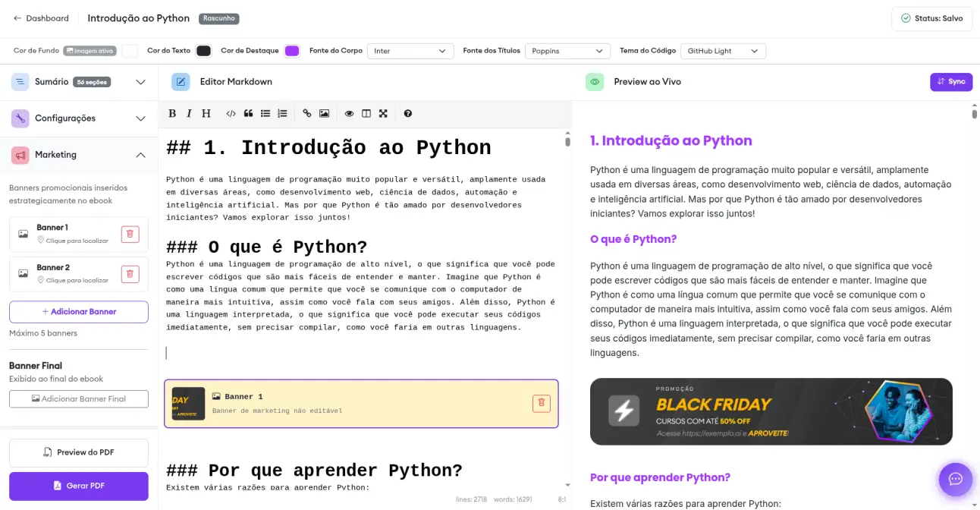Screen dimensions: 980x510
Task: Collapse the Marketing panel
Action: point(140,155)
